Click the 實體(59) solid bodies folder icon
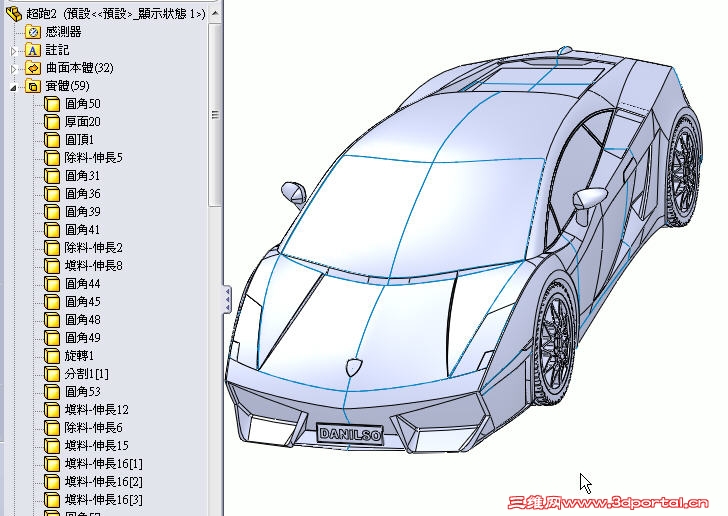 pos(33,86)
